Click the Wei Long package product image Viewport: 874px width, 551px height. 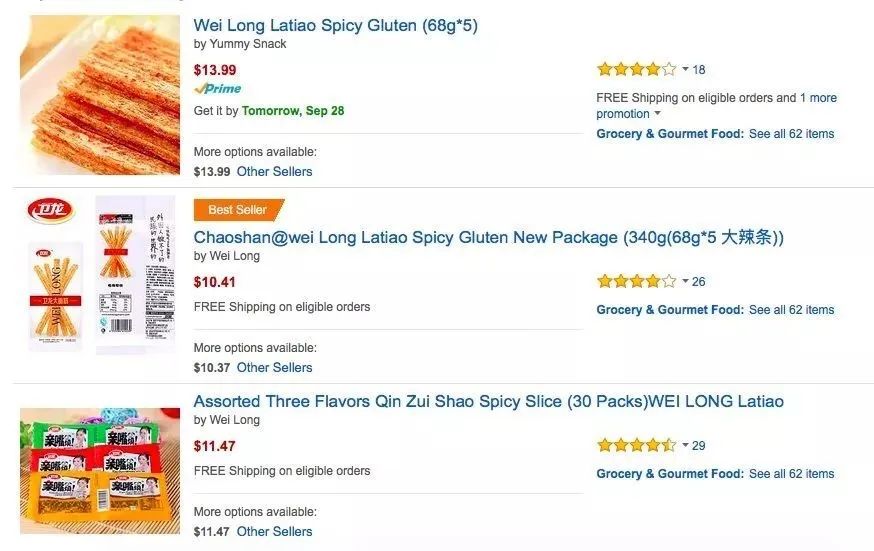click(x=100, y=275)
